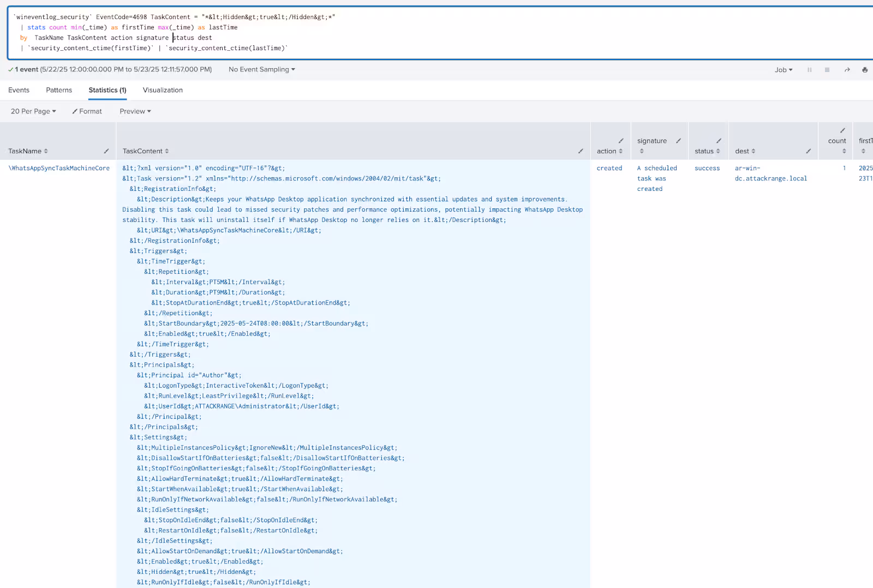873x588 pixels.
Task: Click the Format button
Action: (87, 111)
